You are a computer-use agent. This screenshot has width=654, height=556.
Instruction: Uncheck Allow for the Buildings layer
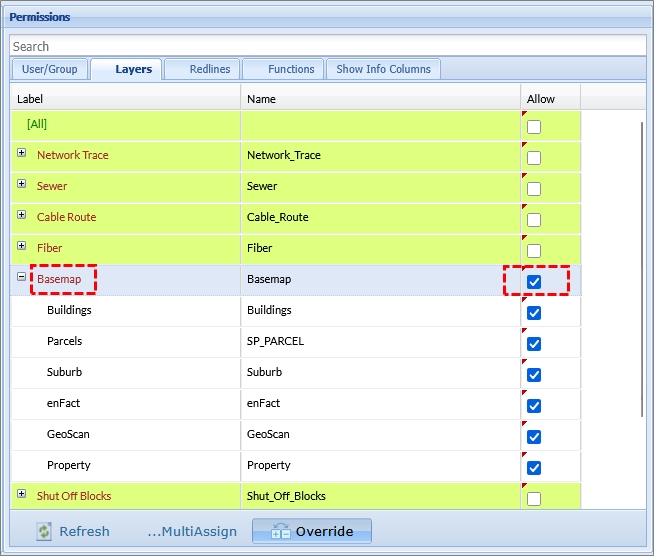point(534,313)
